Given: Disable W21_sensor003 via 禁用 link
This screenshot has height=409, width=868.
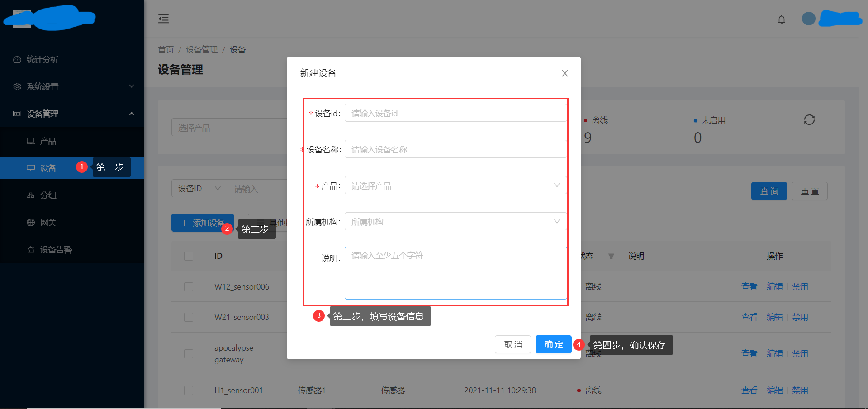Looking at the screenshot, I should tap(800, 317).
